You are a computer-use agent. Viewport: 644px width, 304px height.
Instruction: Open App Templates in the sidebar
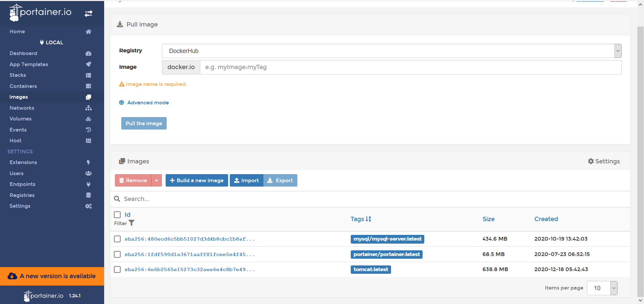pyautogui.click(x=29, y=64)
